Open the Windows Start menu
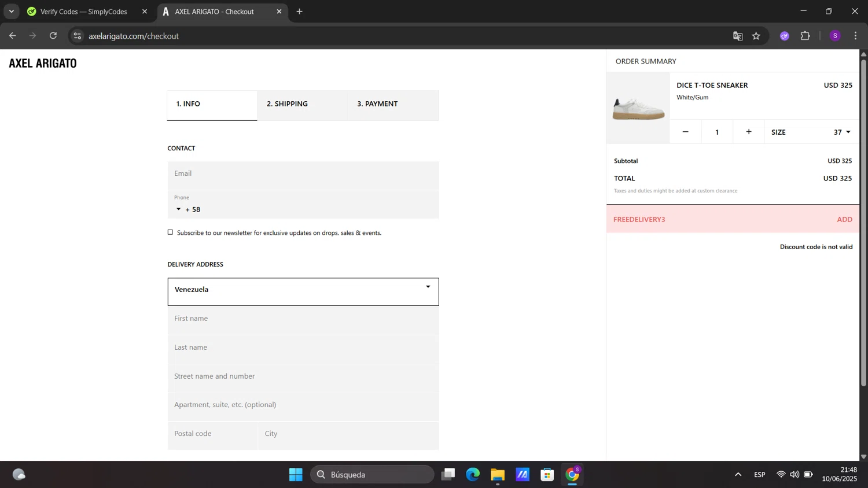Screen dimensions: 868x488 click(x=296, y=475)
